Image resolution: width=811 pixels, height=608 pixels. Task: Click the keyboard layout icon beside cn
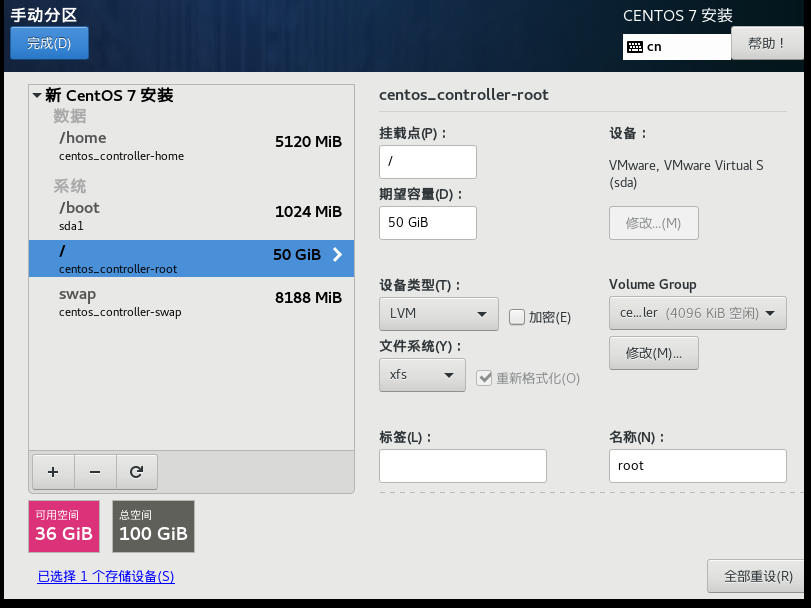(635, 47)
